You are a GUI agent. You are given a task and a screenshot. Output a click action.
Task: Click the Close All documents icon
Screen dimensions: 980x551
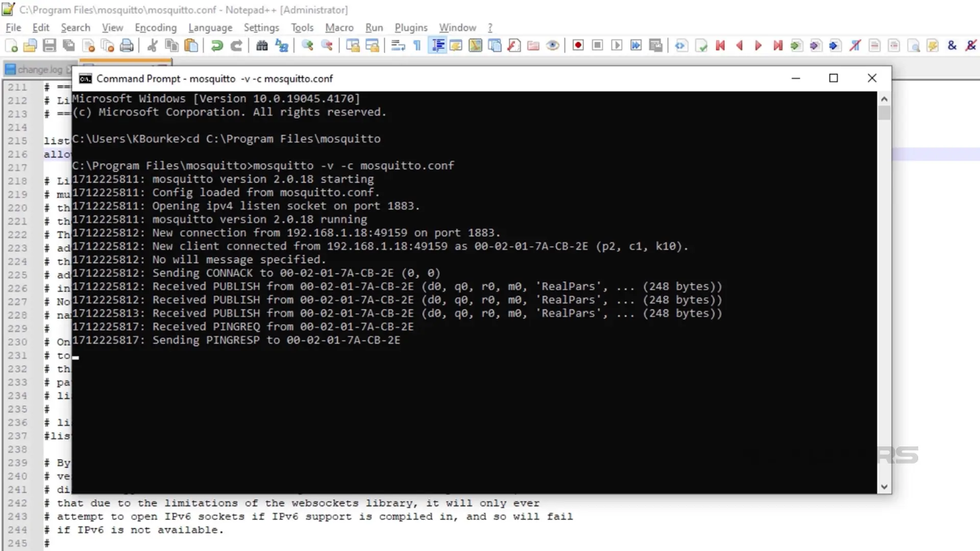click(108, 46)
